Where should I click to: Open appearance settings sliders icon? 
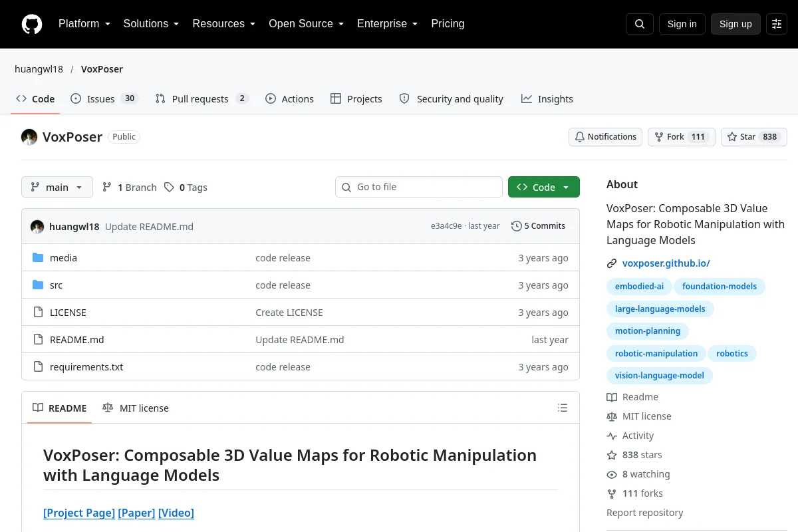pyautogui.click(x=777, y=24)
